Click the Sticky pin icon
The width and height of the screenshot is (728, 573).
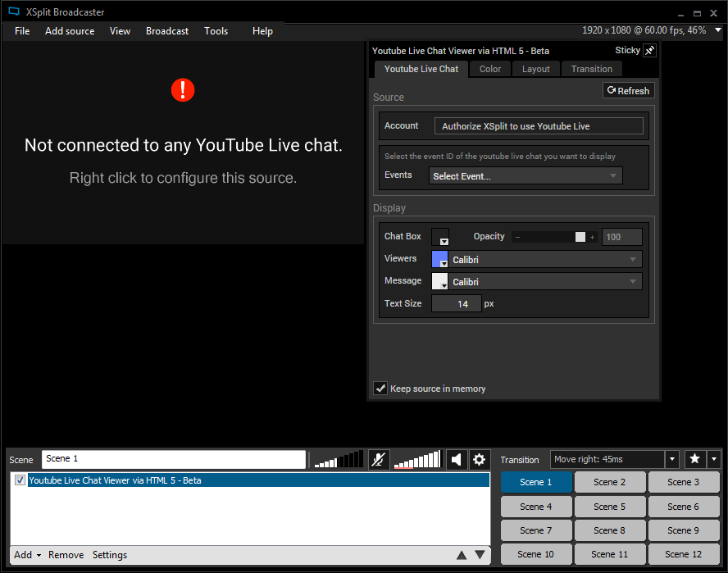pos(649,50)
